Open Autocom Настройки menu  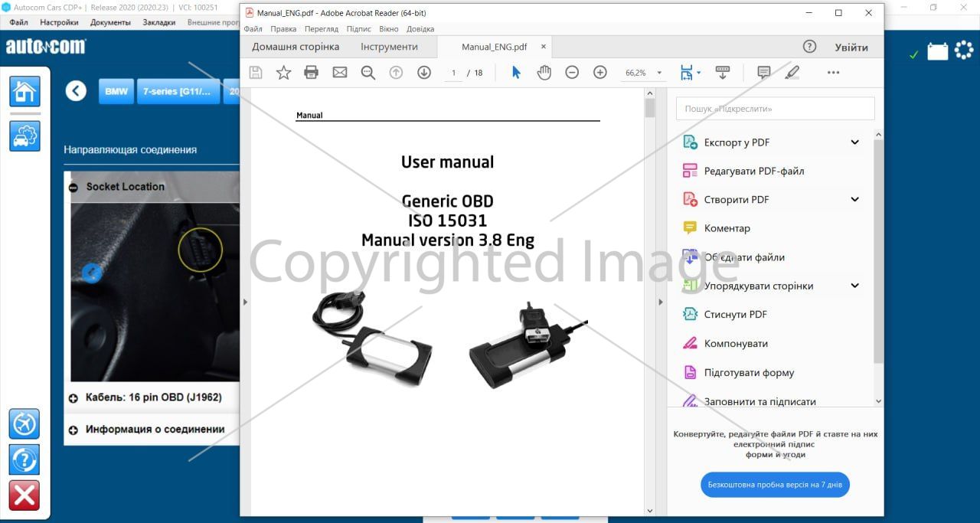[x=59, y=22]
